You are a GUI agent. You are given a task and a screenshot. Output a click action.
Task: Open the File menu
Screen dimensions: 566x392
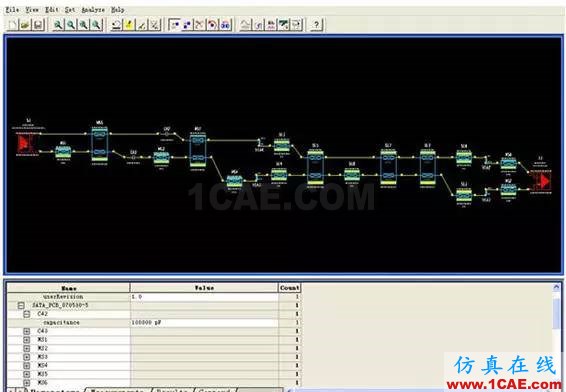click(x=12, y=10)
